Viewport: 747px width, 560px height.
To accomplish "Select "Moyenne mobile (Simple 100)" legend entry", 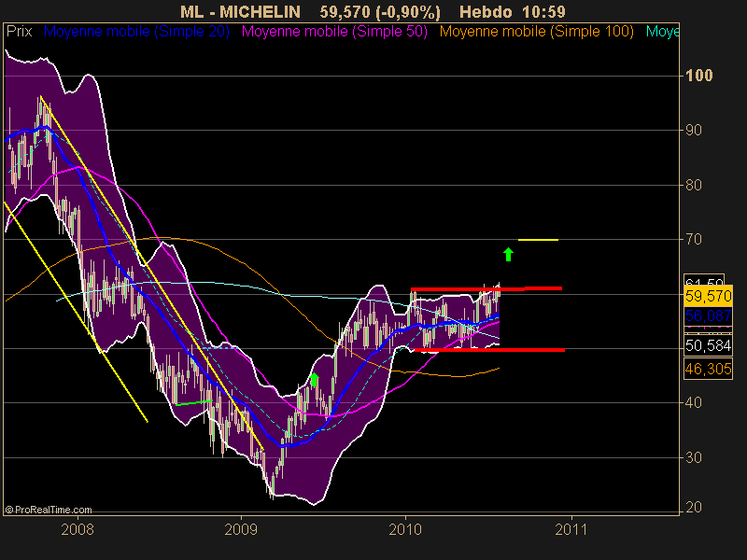I will coord(536,32).
